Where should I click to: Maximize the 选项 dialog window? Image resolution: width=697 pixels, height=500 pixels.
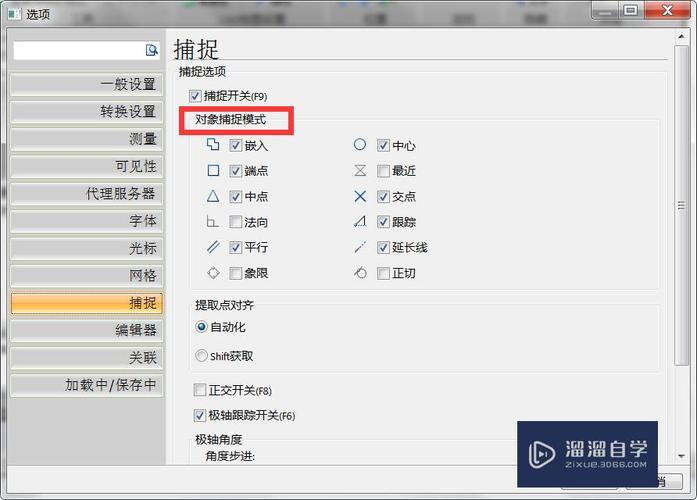630,10
